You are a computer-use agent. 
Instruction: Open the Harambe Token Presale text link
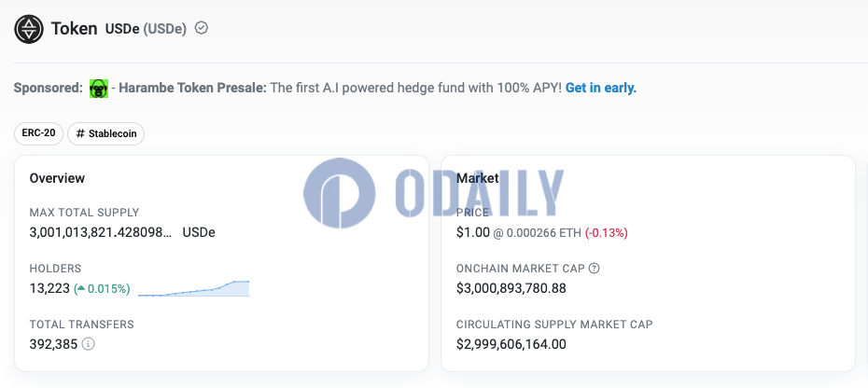coord(192,88)
